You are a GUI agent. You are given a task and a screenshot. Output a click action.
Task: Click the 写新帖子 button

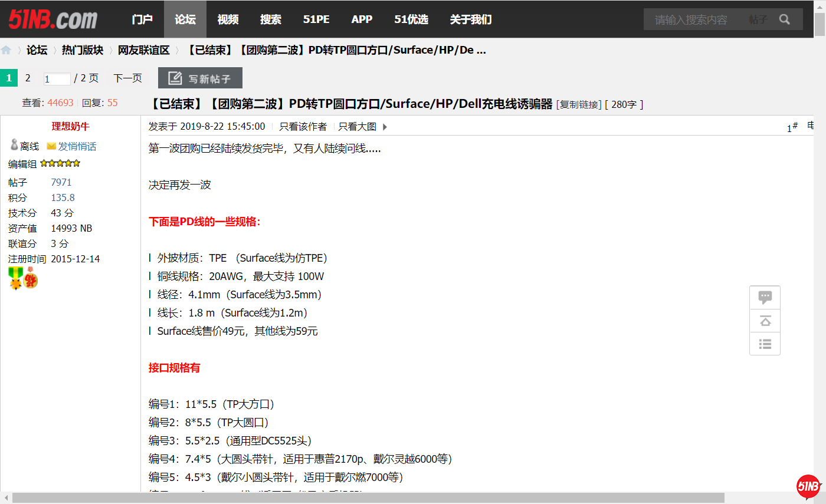pos(200,78)
